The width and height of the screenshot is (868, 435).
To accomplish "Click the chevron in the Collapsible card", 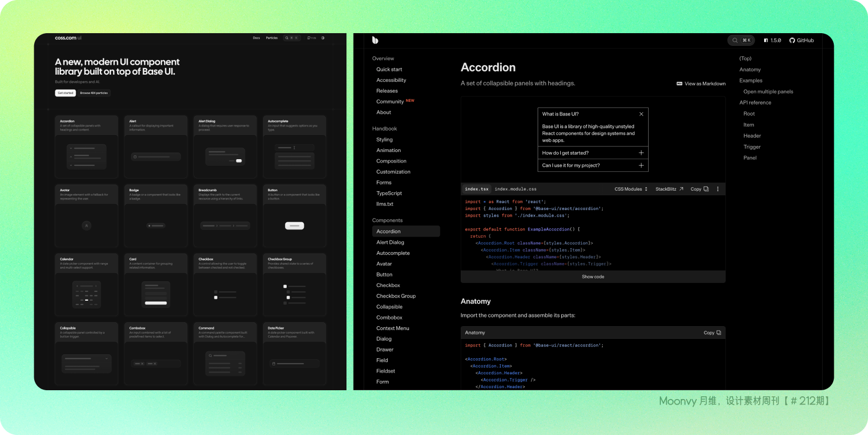I will tap(106, 359).
